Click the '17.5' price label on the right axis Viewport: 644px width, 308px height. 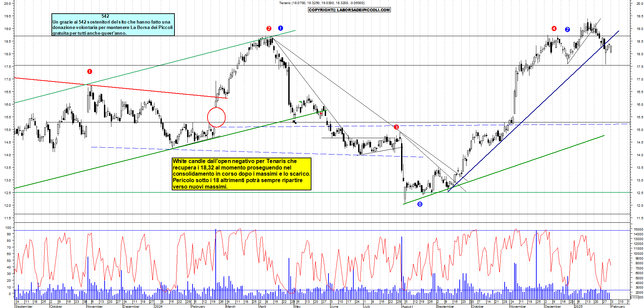[640, 67]
